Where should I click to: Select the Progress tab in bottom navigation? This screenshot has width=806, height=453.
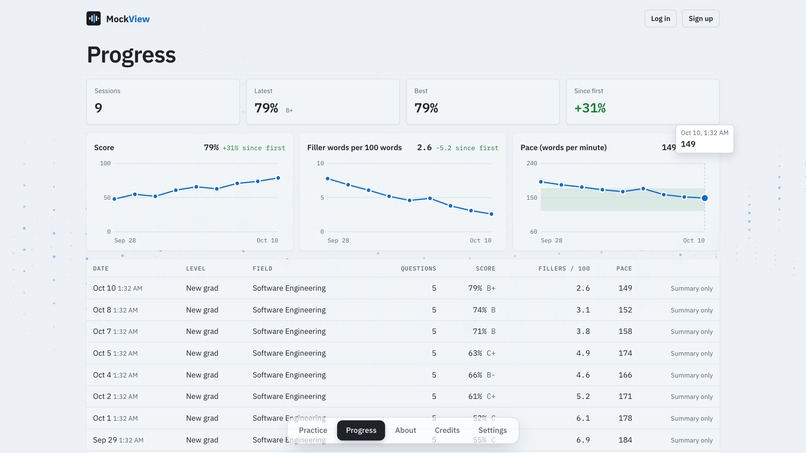(361, 430)
